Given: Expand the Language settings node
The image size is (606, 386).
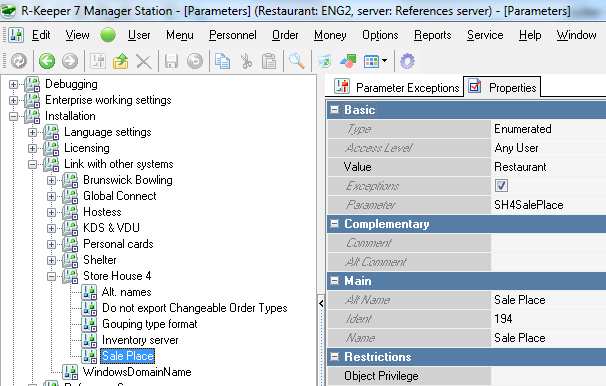Looking at the screenshot, I should pos(32,133).
